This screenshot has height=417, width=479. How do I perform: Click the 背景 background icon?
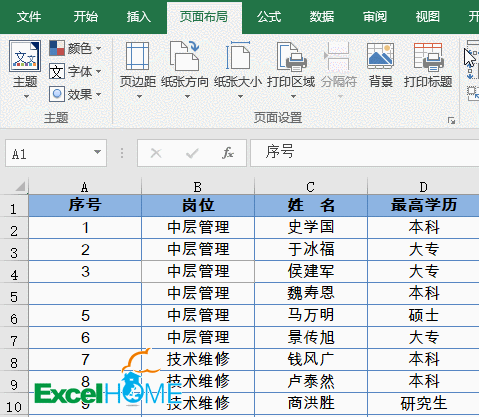(380, 56)
